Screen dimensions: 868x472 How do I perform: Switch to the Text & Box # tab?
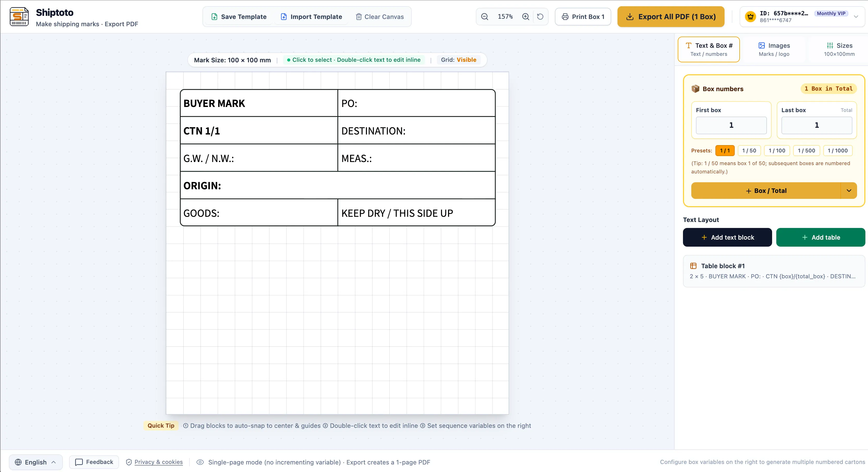click(709, 50)
